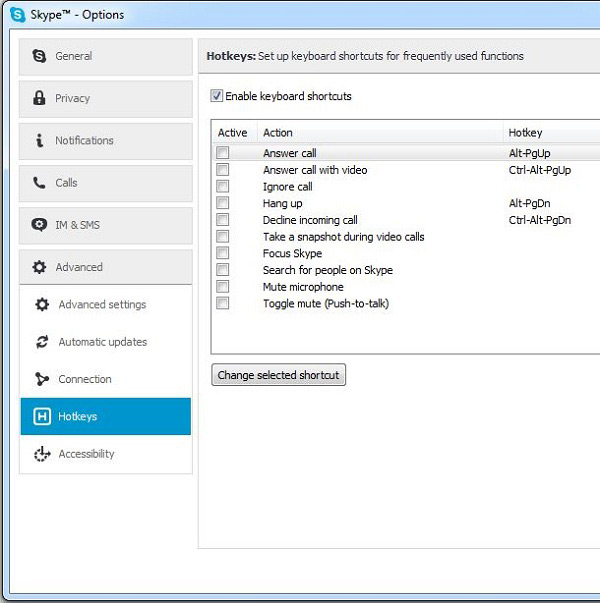600x603 pixels.
Task: Click the Advanced settings gear icon
Action: pos(42,305)
